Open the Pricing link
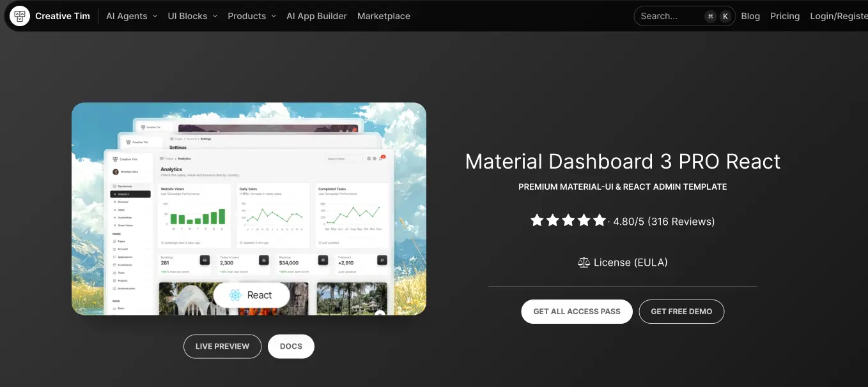Screen dimensions: 868x387 (785, 16)
